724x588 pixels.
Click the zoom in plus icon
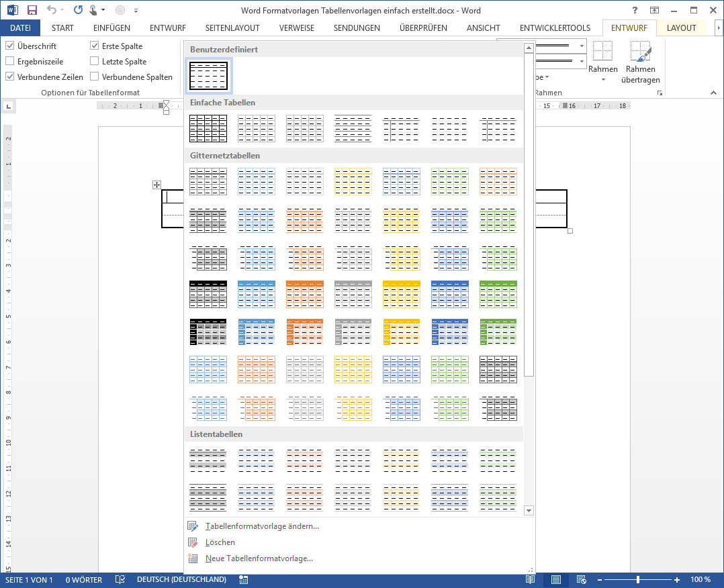pyautogui.click(x=677, y=580)
